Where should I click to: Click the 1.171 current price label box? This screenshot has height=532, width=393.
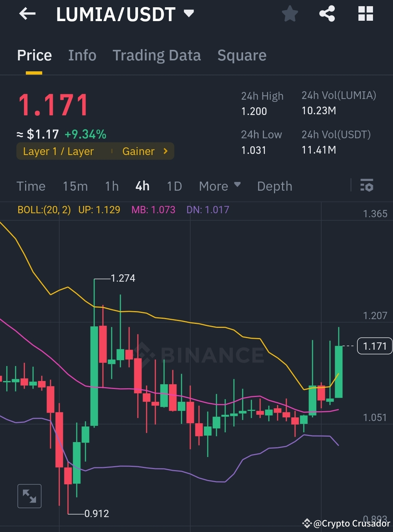click(x=374, y=346)
